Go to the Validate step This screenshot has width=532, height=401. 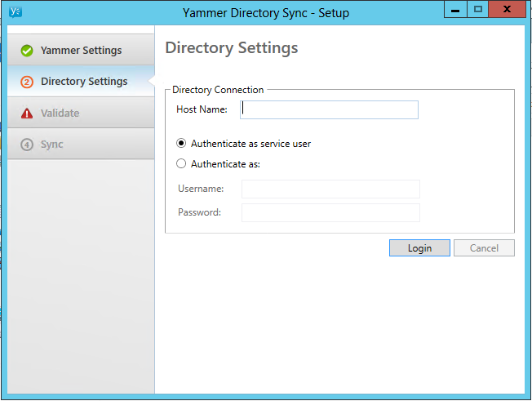pos(81,113)
